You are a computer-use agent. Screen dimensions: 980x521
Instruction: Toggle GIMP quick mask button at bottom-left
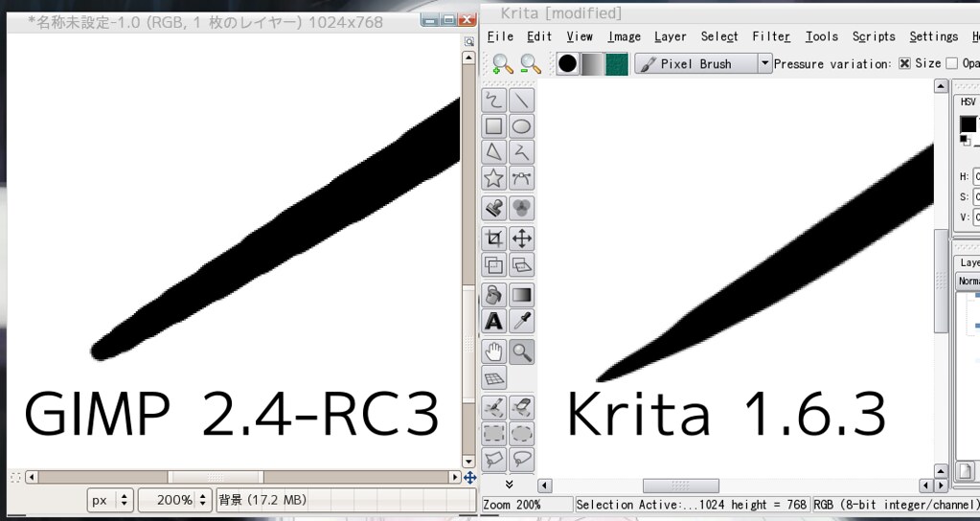tap(15, 477)
